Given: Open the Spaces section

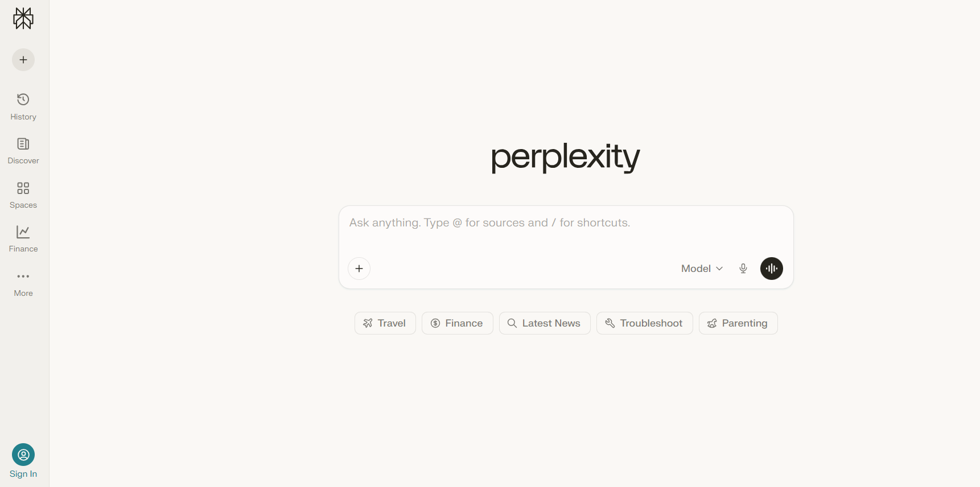Looking at the screenshot, I should (x=23, y=194).
